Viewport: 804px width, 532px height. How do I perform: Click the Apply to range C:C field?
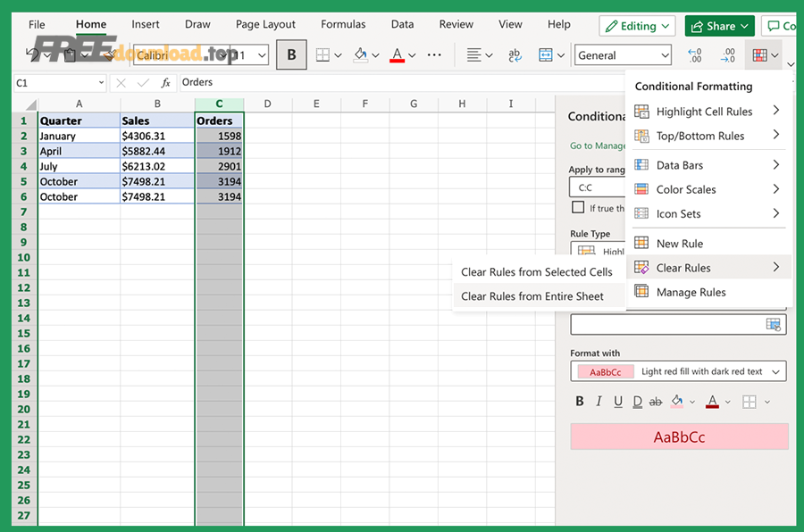pyautogui.click(x=598, y=187)
